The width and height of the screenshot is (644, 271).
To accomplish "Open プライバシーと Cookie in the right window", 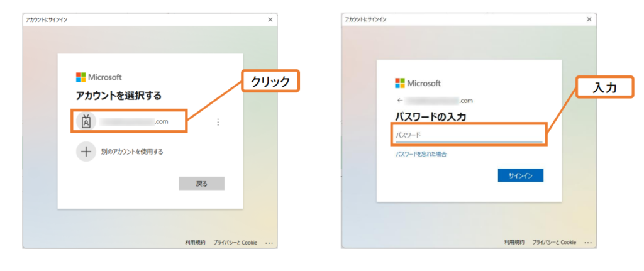I will tap(554, 243).
